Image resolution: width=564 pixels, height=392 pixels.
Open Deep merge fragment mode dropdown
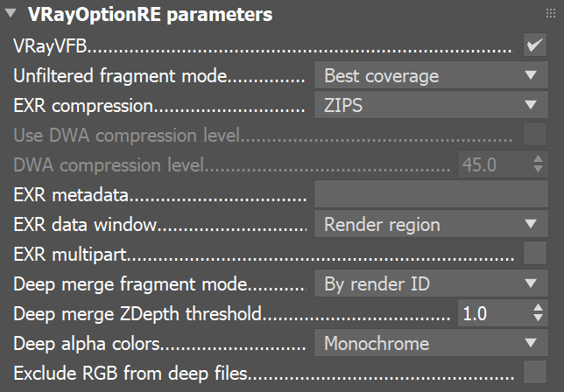pyautogui.click(x=430, y=284)
